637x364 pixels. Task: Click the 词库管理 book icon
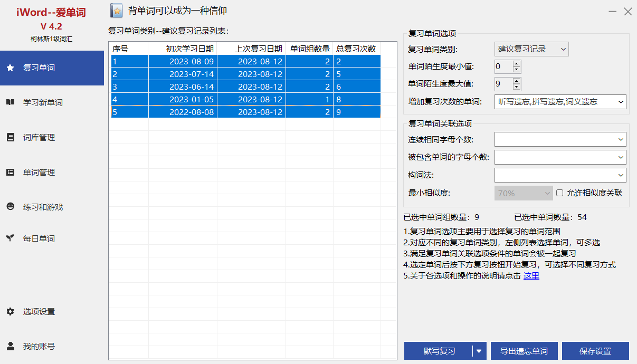click(10, 138)
